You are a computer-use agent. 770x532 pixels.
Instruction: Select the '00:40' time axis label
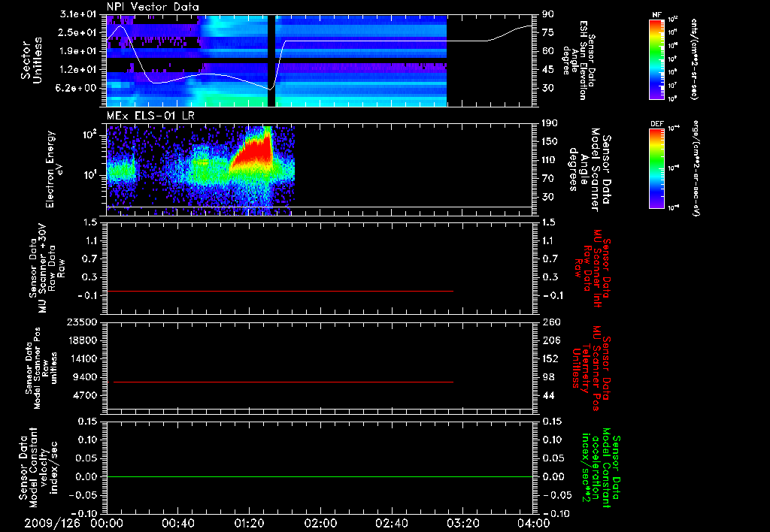click(177, 523)
